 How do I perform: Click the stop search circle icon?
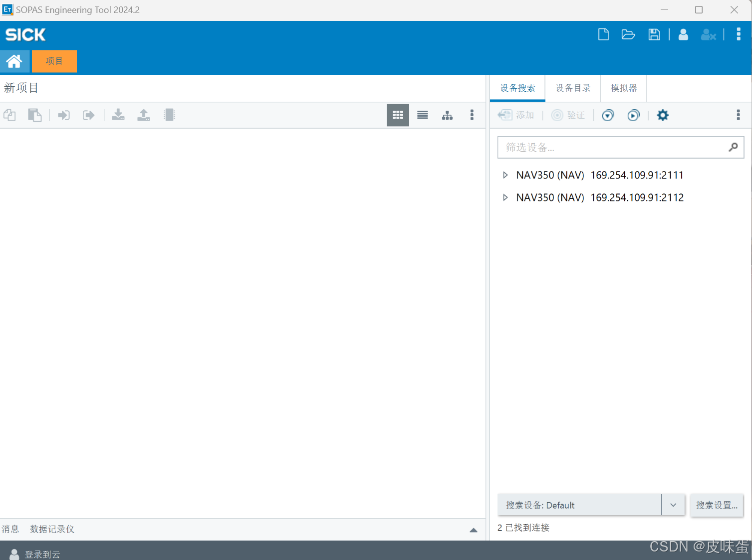tap(608, 116)
